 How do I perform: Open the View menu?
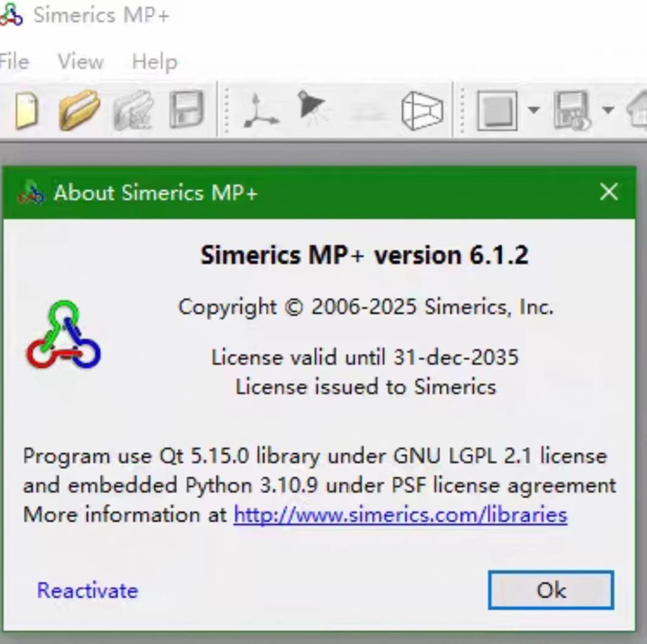[x=80, y=61]
